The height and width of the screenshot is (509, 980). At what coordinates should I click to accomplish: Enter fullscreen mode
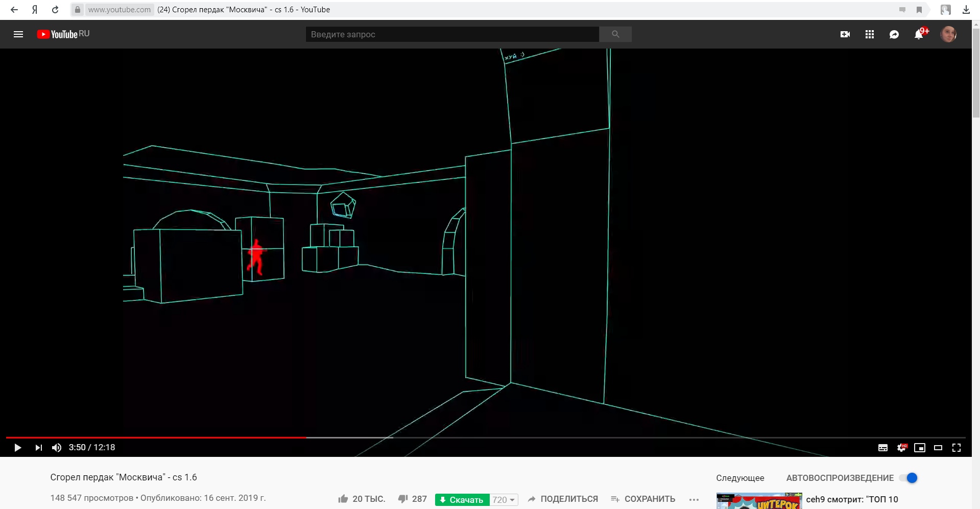[x=956, y=448]
